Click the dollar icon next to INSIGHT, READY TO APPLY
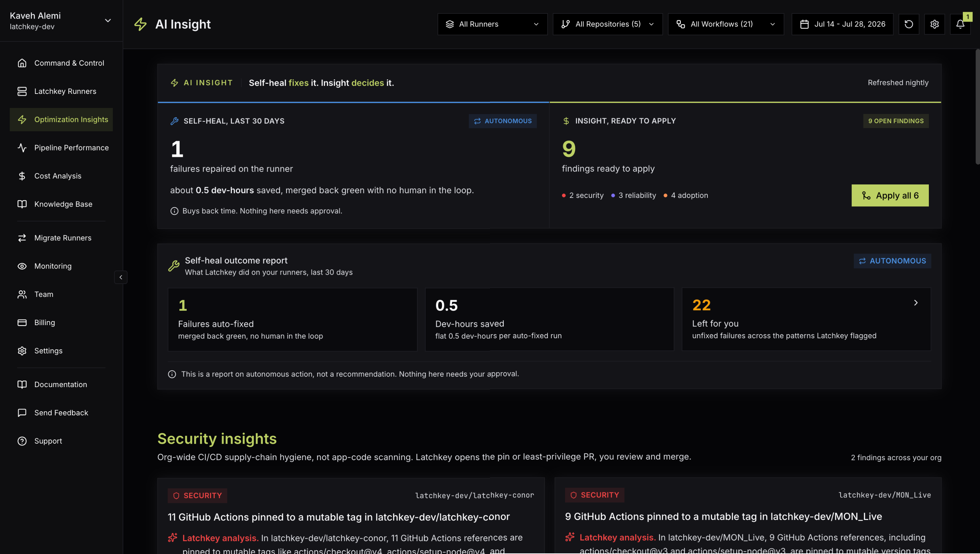Viewport: 980px width, 554px height. [566, 120]
